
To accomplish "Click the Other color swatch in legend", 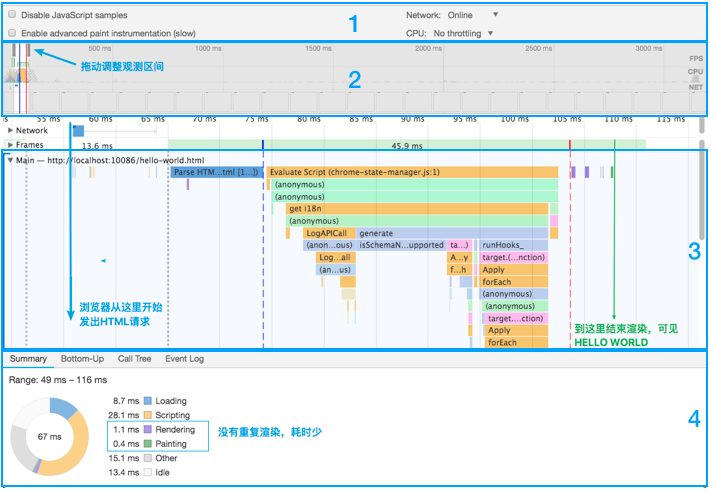I will click(x=148, y=458).
